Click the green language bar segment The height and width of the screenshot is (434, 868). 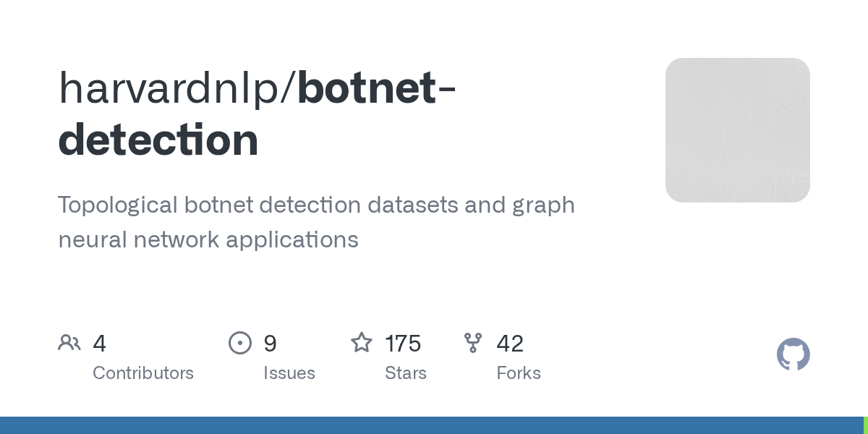point(866,425)
